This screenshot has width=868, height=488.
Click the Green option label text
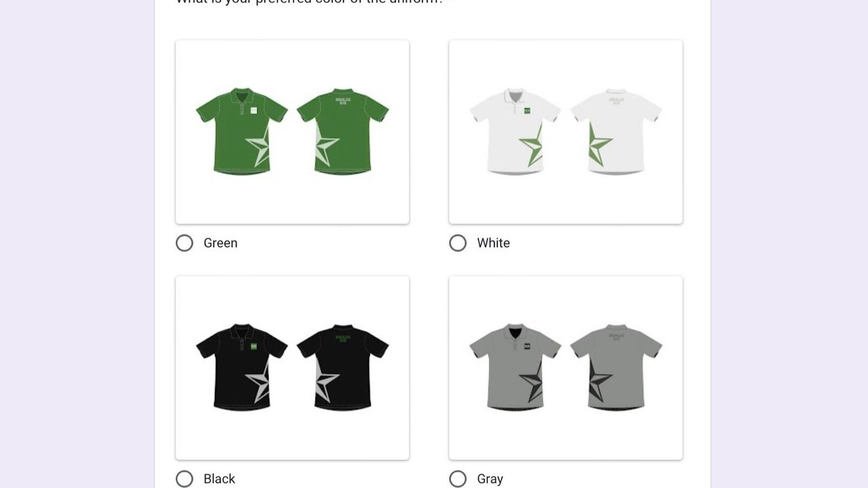click(220, 243)
